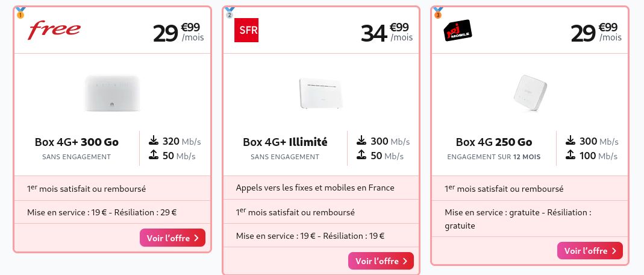The width and height of the screenshot is (644, 275).
Task: Open the SFR offer via Voir l'offre
Action: pyautogui.click(x=381, y=261)
